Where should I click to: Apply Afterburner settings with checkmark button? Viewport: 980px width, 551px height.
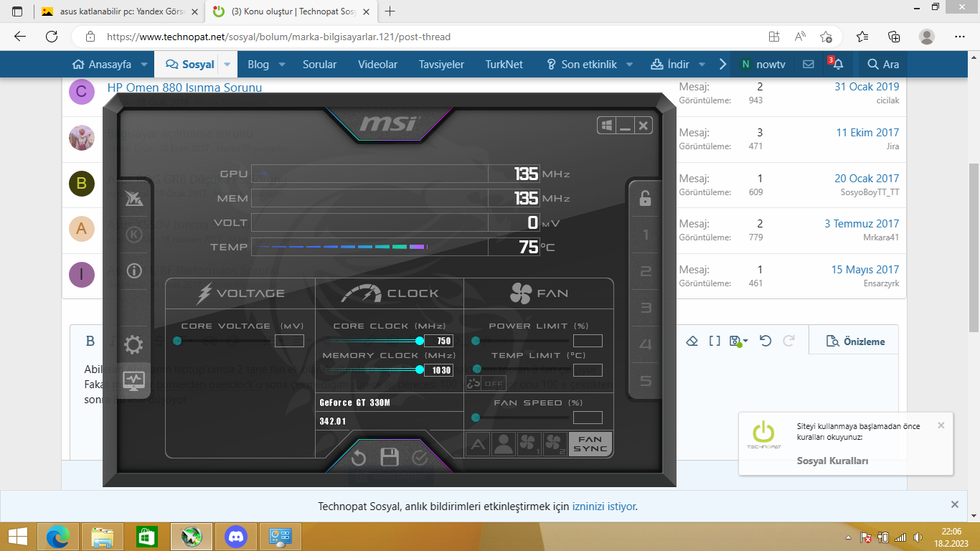420,458
